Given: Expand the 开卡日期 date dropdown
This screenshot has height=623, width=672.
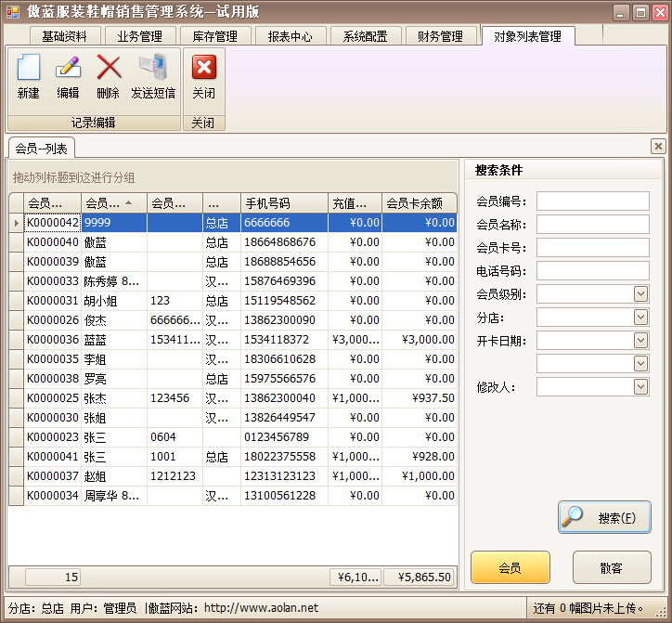Looking at the screenshot, I should [640, 341].
